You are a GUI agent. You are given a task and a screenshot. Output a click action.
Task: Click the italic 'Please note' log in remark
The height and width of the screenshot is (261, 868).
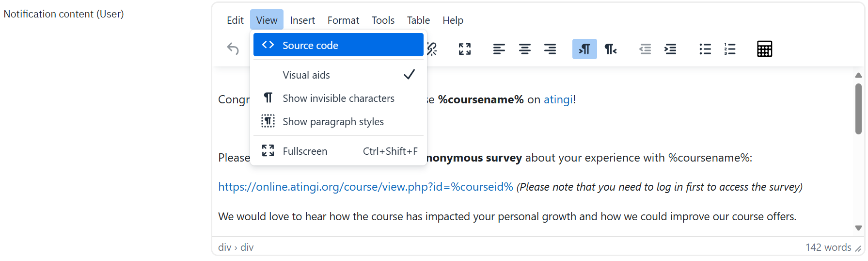(x=660, y=187)
